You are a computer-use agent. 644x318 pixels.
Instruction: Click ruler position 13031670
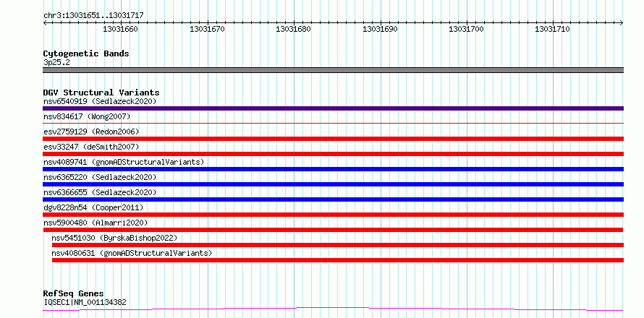[x=207, y=29]
